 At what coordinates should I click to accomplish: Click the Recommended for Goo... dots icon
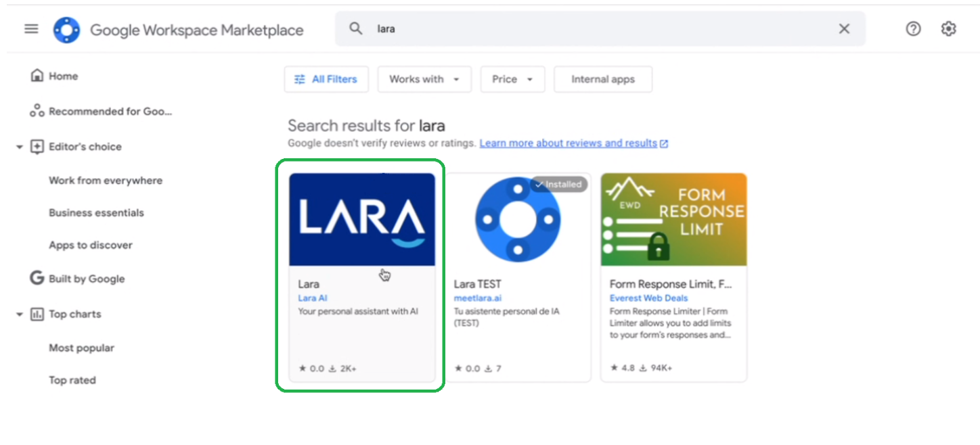[x=37, y=111]
